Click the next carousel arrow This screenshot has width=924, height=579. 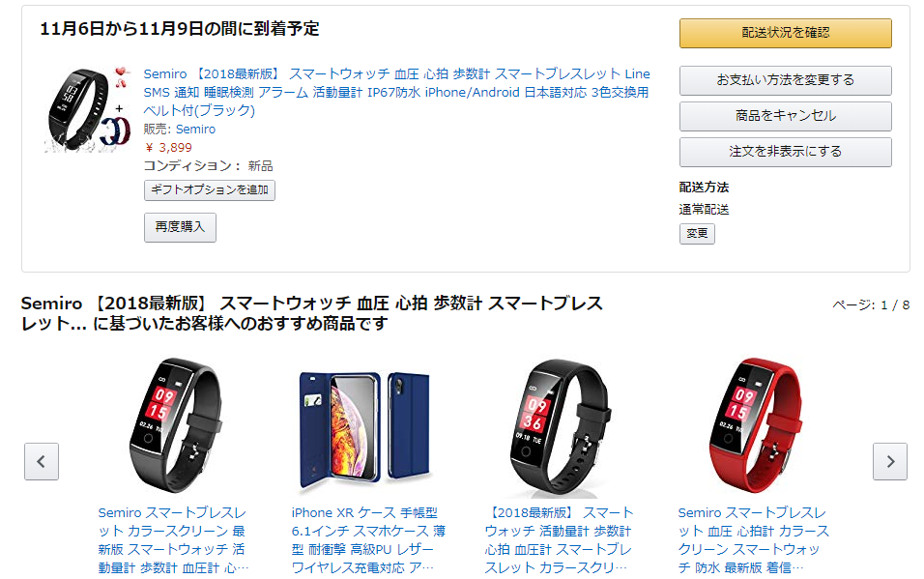[x=890, y=461]
